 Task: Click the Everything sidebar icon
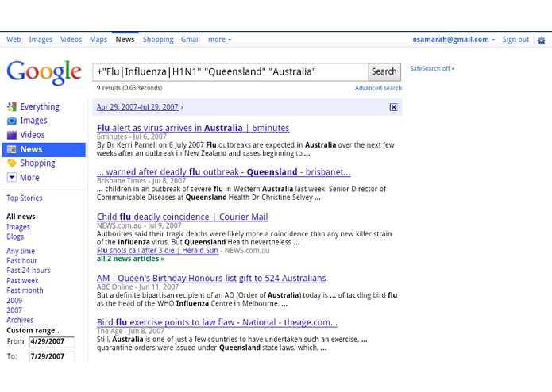tap(12, 106)
